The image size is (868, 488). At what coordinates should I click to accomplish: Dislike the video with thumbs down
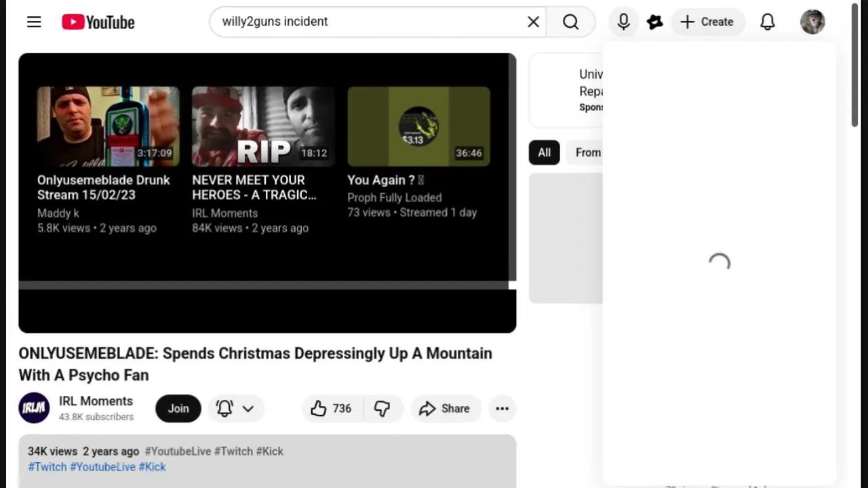point(382,408)
